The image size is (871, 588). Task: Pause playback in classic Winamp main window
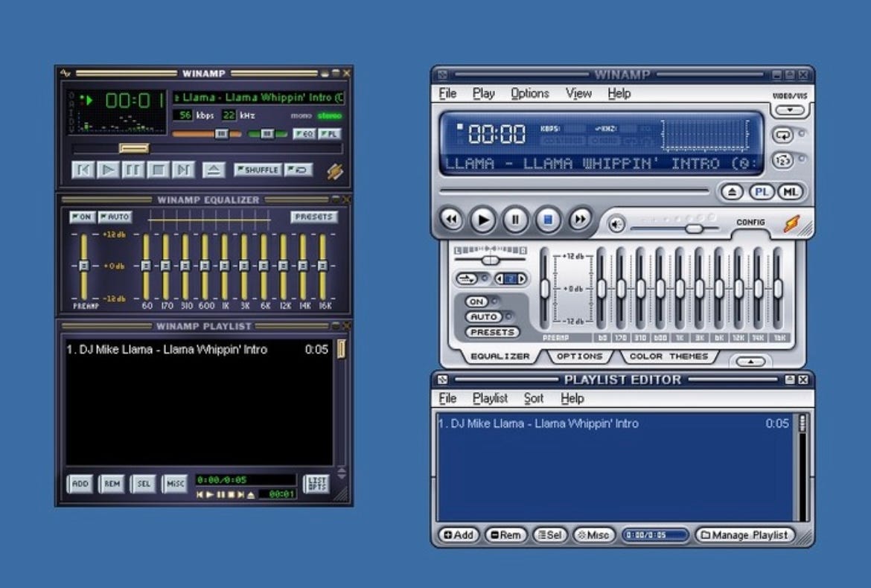click(133, 170)
